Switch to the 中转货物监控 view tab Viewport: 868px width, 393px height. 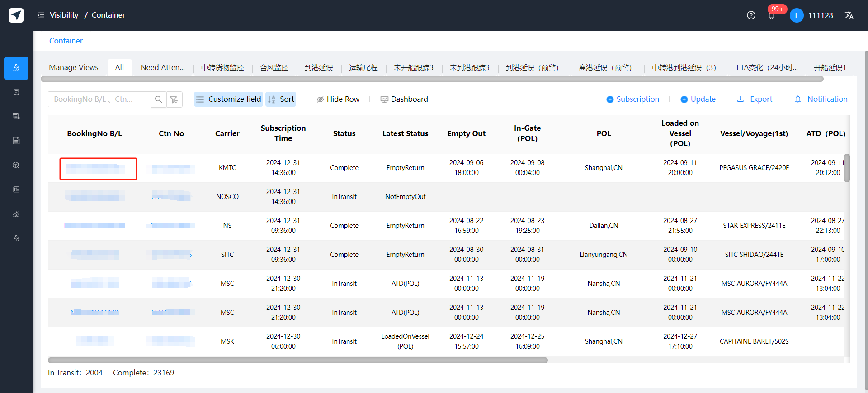coord(222,67)
